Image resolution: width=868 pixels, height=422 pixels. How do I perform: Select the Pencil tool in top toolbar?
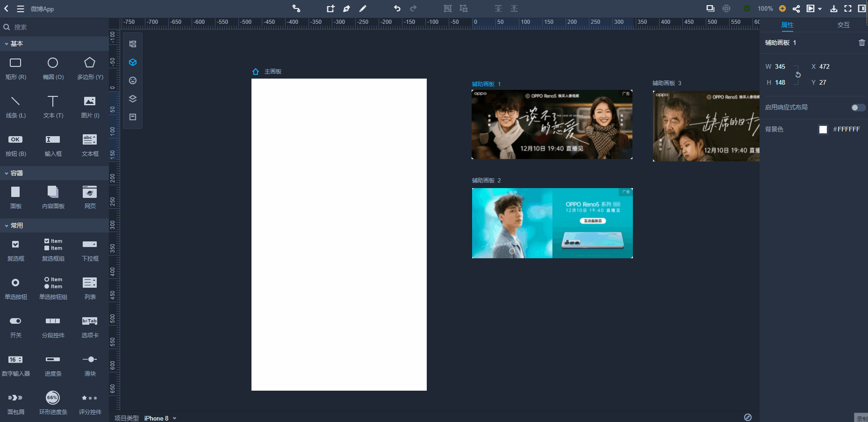(363, 8)
